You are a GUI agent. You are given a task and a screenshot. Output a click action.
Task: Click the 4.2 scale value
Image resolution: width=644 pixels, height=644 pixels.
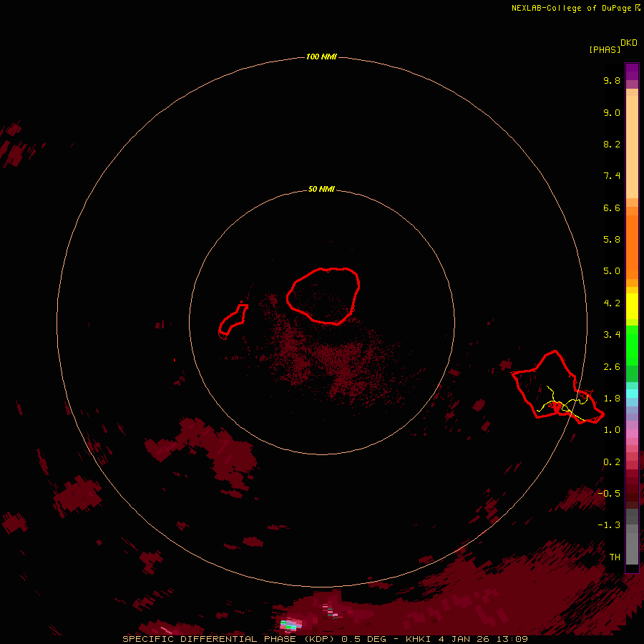612,303
